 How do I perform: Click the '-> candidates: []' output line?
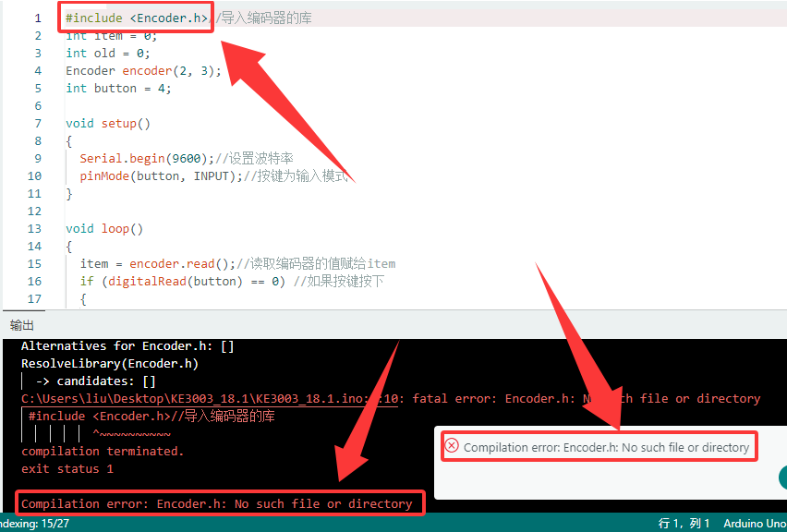click(95, 381)
